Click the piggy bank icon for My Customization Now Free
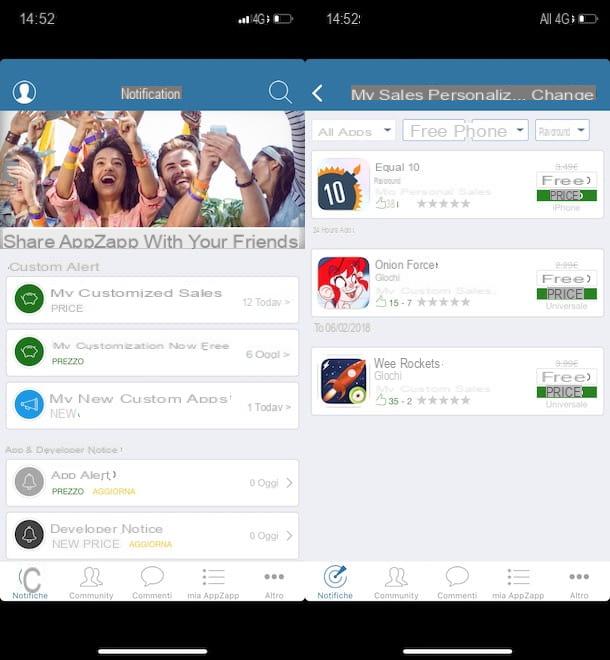Viewport: 610px width, 660px height. point(29,351)
